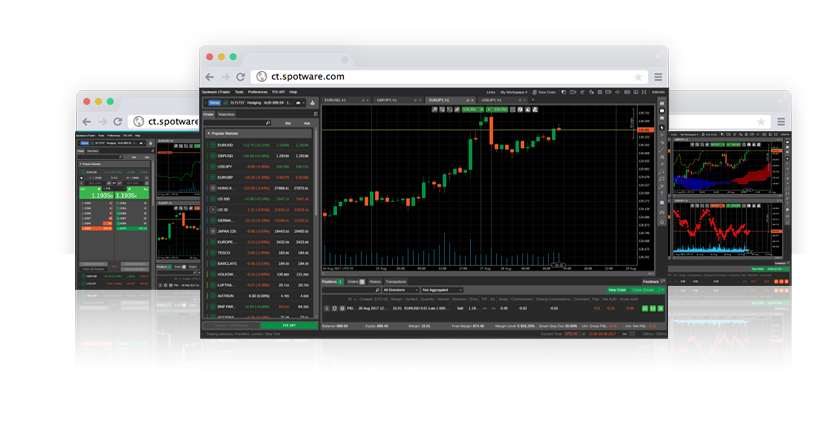Select the EURGBP symbol row
This screenshot has height=424, width=833.
[x=260, y=177]
